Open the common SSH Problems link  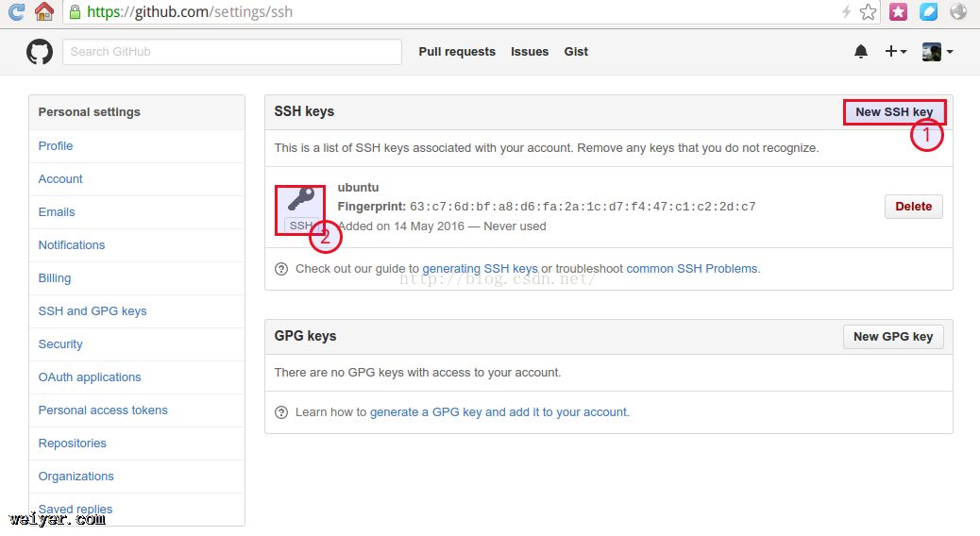tap(692, 269)
